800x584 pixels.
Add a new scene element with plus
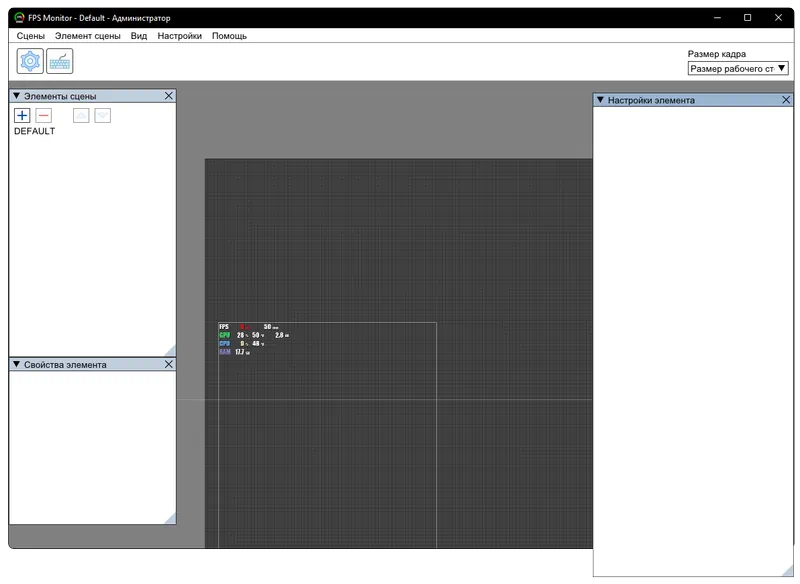[22, 115]
